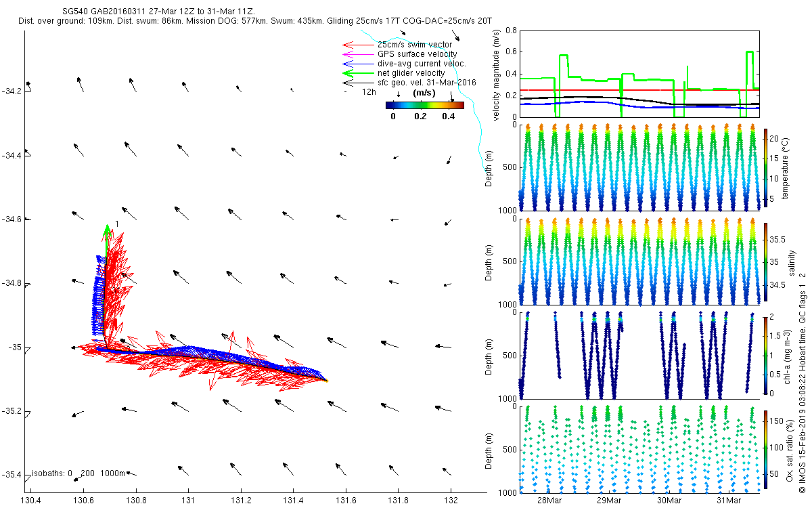The image size is (812, 508).
Task: Click the green net glider velocity legend arrow
Action: point(359,73)
